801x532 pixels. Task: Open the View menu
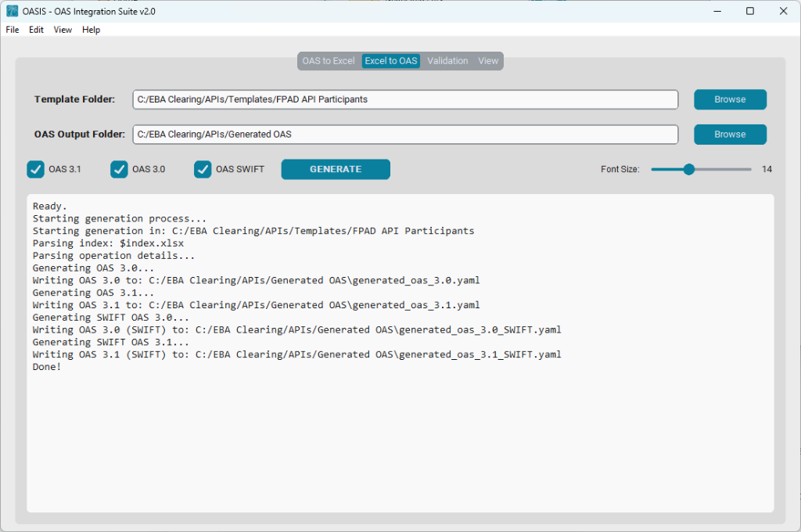point(63,30)
